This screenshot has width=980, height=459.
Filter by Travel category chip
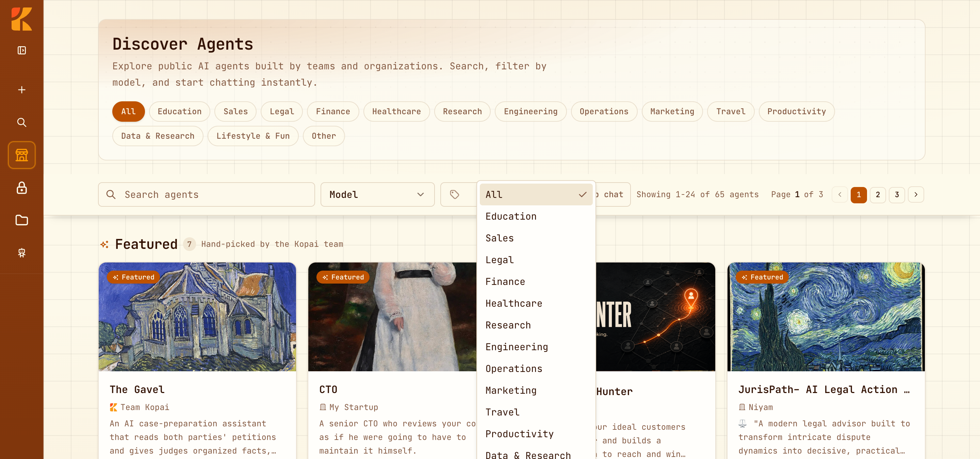click(731, 111)
